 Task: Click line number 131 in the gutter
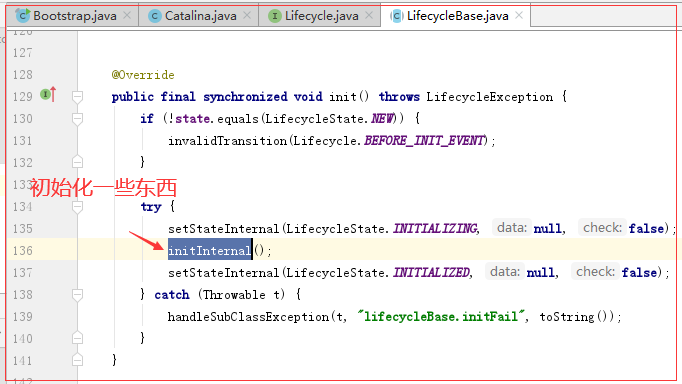pyautogui.click(x=23, y=141)
